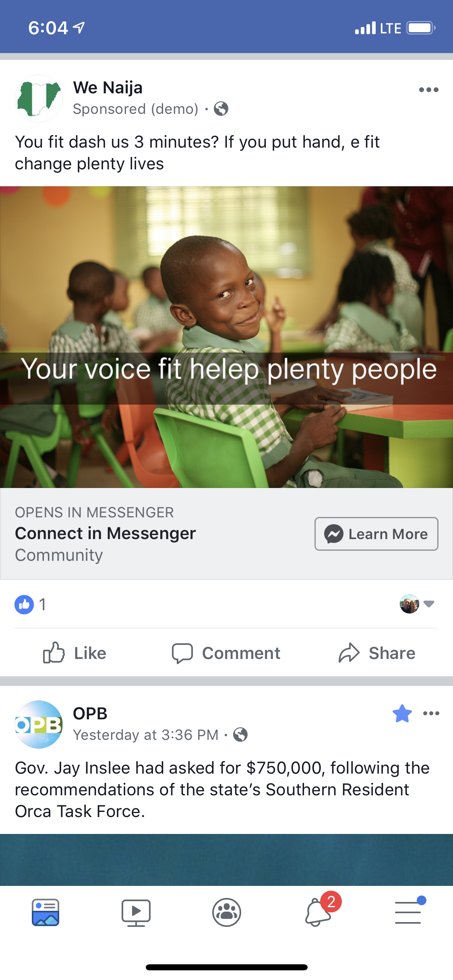453x980 pixels.
Task: Tap the blue like reaction count
Action: (x=31, y=604)
